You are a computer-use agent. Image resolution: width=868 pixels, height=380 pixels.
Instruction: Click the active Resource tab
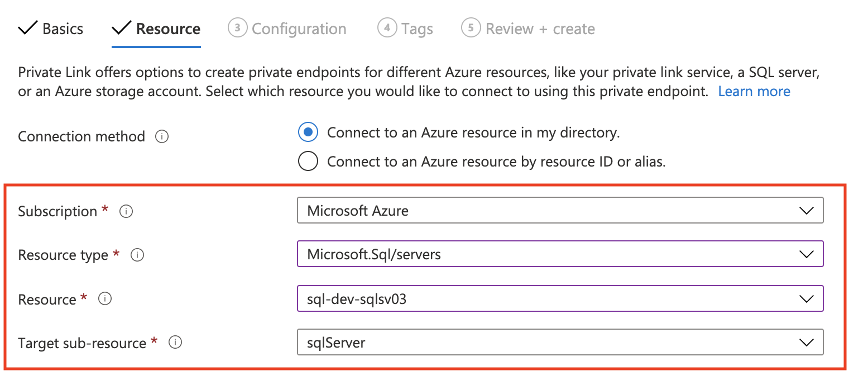[167, 28]
